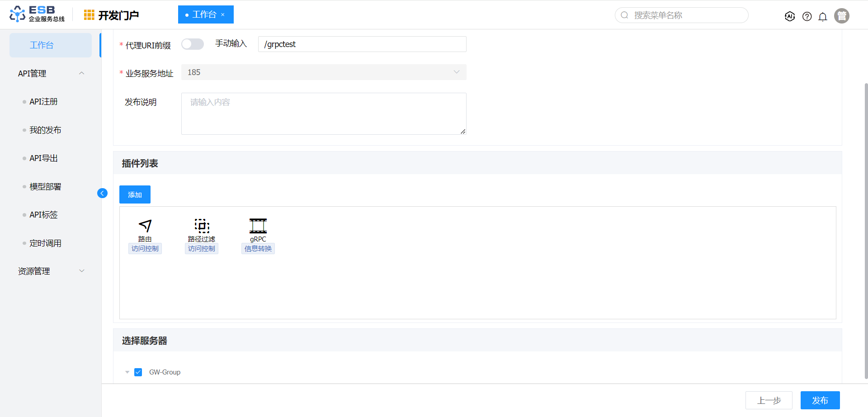Click the 路由 routing plugin icon
This screenshot has height=417, width=868.
tap(145, 226)
